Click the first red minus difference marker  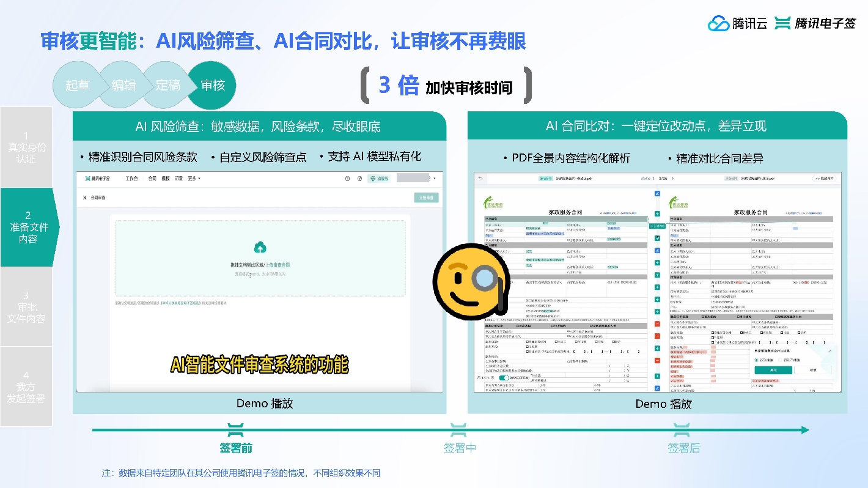[657, 323]
